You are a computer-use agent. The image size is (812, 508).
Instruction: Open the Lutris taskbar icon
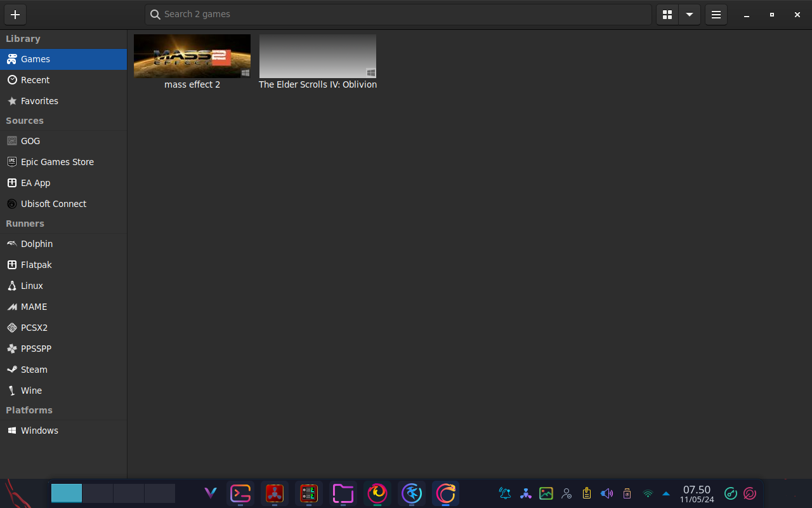446,493
